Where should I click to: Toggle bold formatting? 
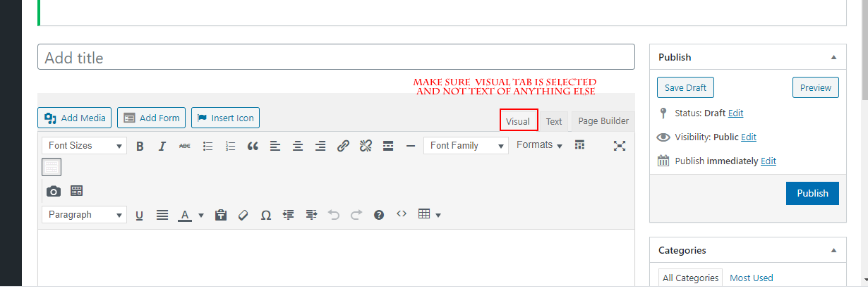[140, 146]
